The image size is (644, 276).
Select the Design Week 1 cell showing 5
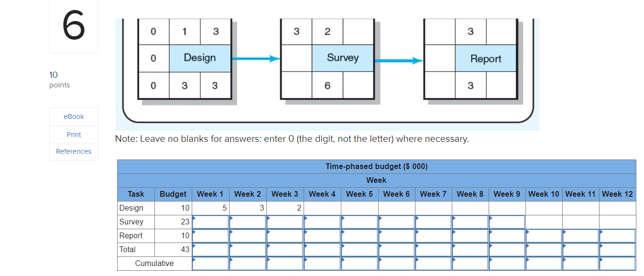pyautogui.click(x=210, y=208)
